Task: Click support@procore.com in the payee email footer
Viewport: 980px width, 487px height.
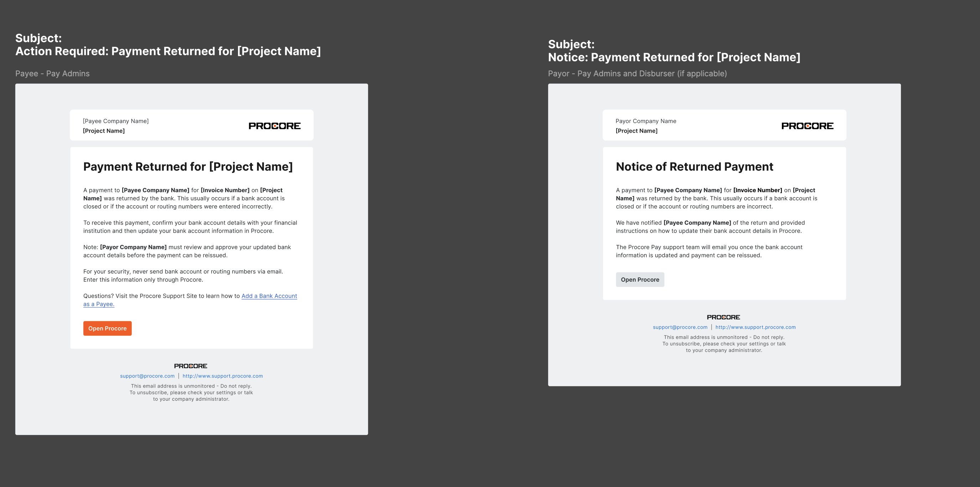Action: coord(147,376)
